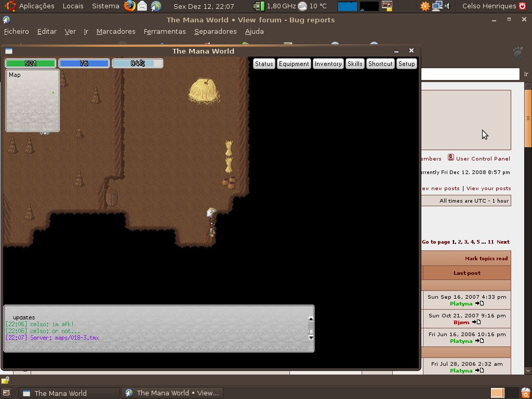Switch to The Mana World game taskbar button
Image resolution: width=532 pixels, height=399 pixels.
pos(69,393)
